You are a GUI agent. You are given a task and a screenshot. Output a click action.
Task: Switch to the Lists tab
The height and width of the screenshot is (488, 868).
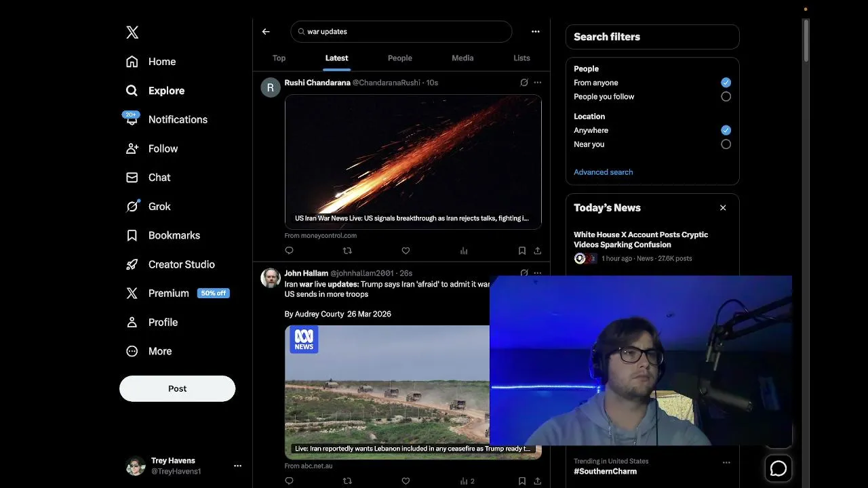tap(521, 58)
